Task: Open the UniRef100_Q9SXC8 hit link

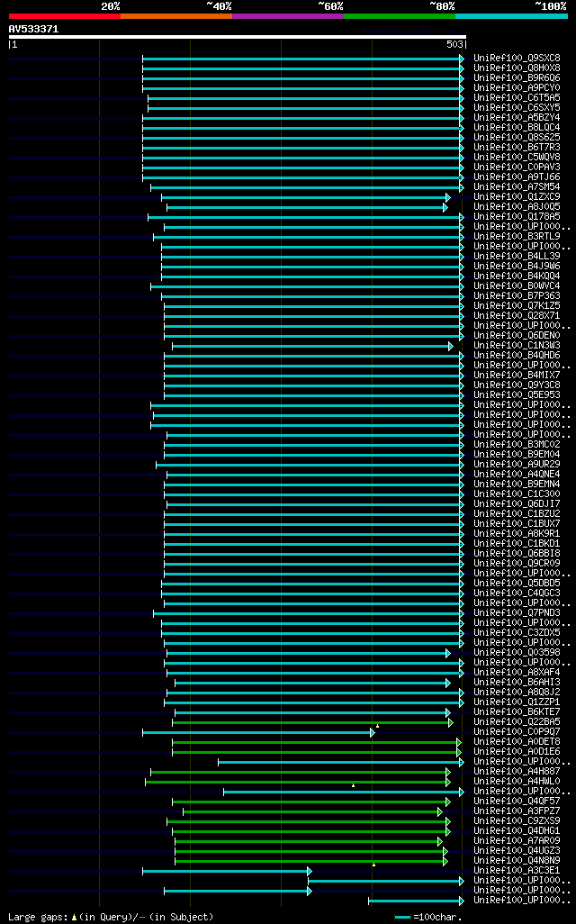Action: (517, 59)
